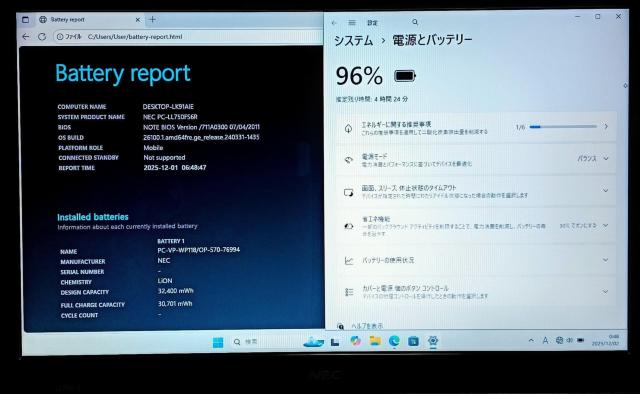Switch to Microsoft Edge on the taskbar
Image resolution: width=640 pixels, height=394 pixels.
coord(394,341)
